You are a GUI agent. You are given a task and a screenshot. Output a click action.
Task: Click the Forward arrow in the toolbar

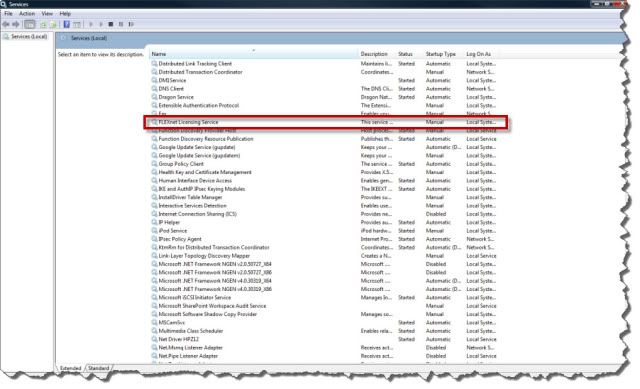(x=16, y=24)
